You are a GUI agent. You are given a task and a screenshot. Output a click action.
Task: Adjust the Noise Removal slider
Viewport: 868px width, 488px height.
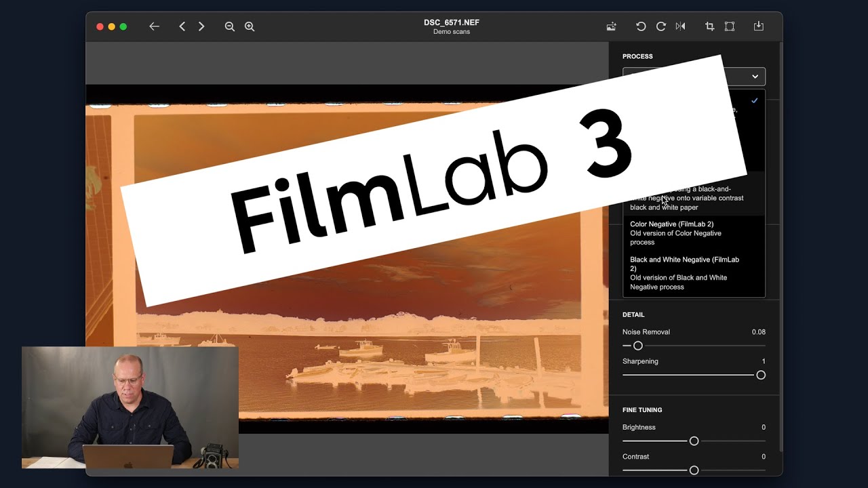click(x=694, y=346)
